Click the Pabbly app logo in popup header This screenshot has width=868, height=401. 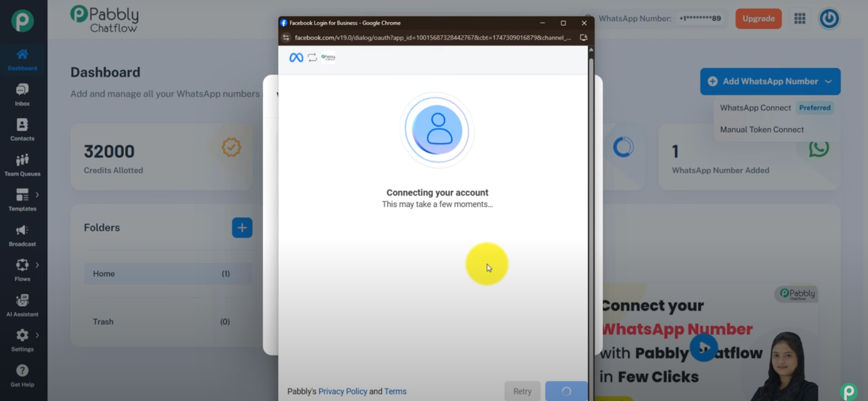click(x=328, y=58)
